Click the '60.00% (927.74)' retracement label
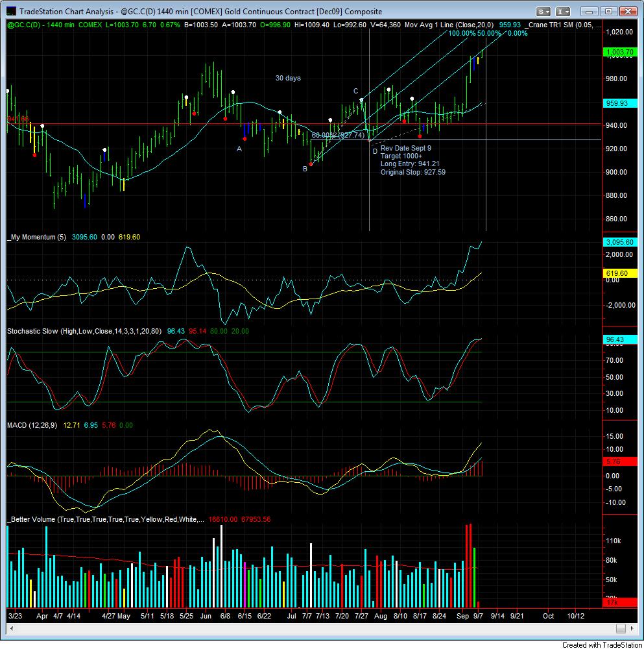This screenshot has width=644, height=649. pyautogui.click(x=338, y=136)
